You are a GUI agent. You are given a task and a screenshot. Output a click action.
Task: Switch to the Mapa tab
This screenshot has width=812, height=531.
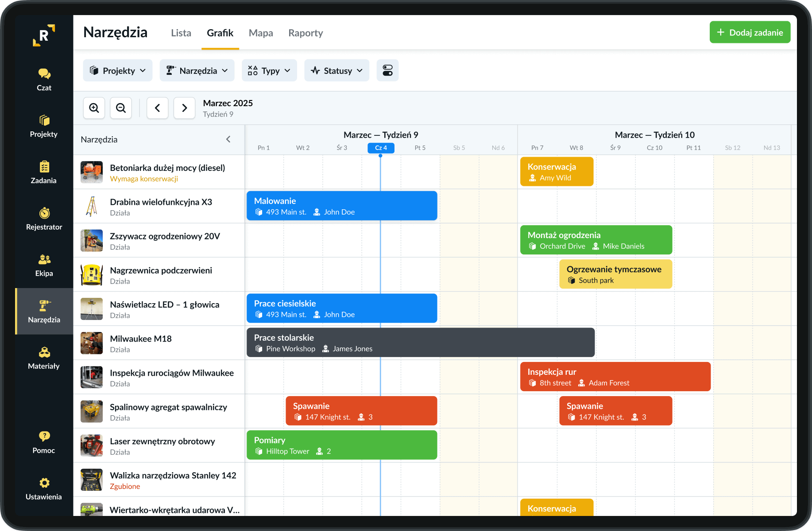click(261, 33)
